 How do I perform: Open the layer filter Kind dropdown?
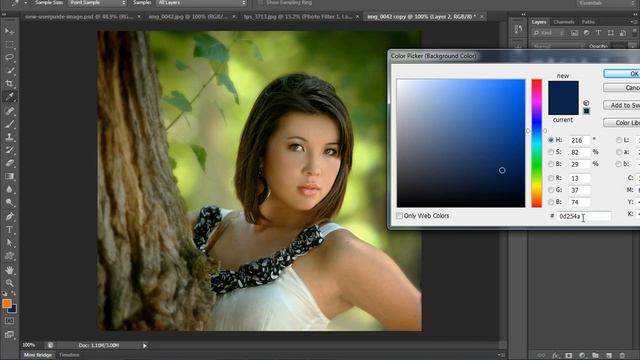coord(549,33)
